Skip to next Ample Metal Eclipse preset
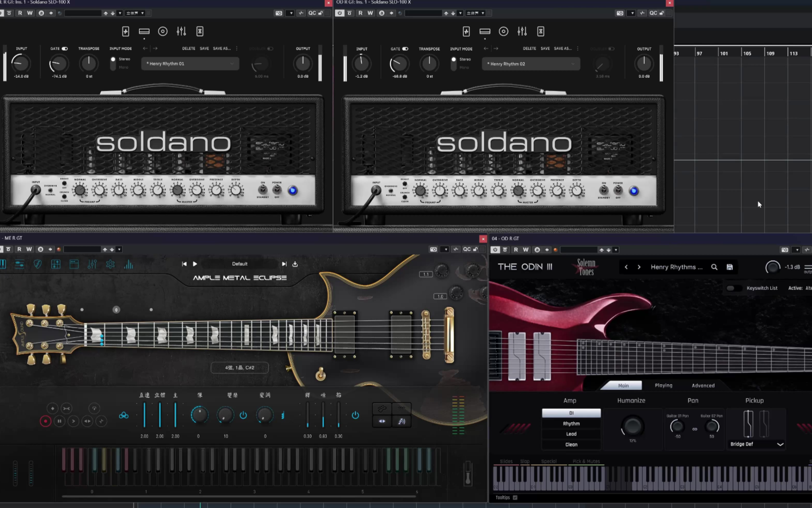812x508 pixels. pyautogui.click(x=284, y=264)
